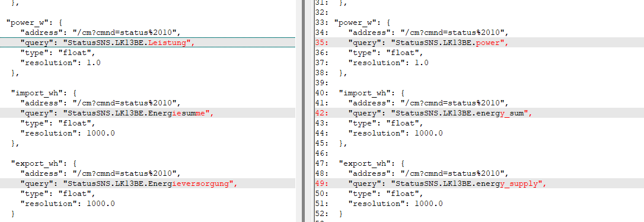Click the energy_sum query line on the right
The width and height of the screenshot is (644, 222).
(x=479, y=113)
